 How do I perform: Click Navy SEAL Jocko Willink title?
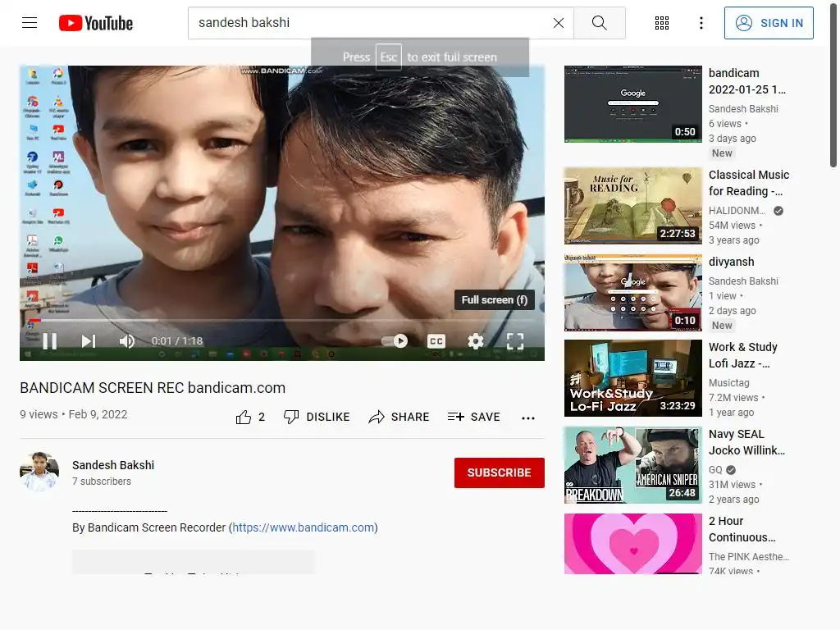[x=746, y=442]
